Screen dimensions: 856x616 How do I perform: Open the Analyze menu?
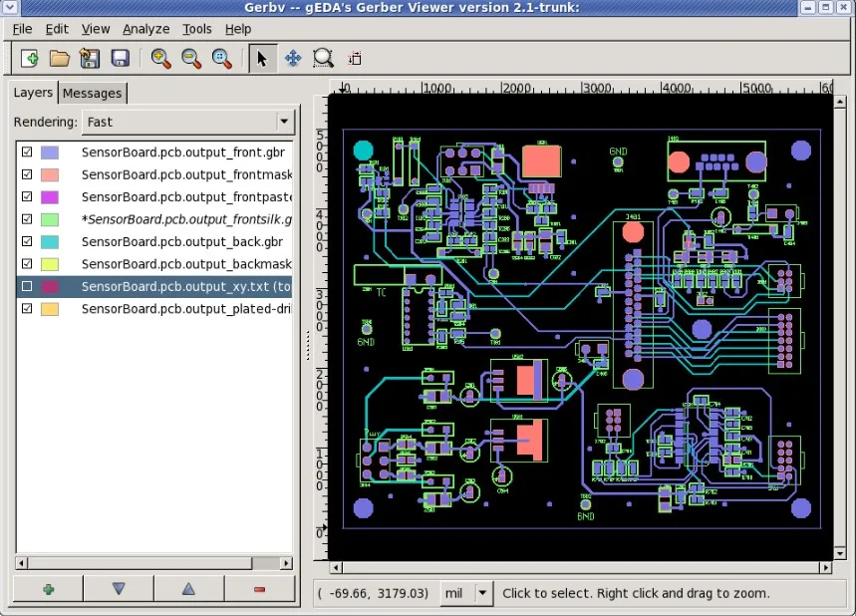[x=146, y=29]
